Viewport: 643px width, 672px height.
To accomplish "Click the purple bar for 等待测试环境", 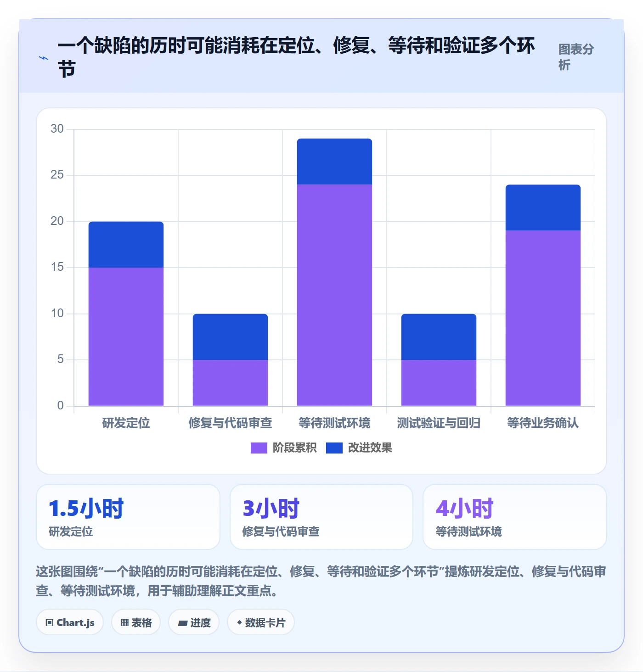I will coord(334,295).
